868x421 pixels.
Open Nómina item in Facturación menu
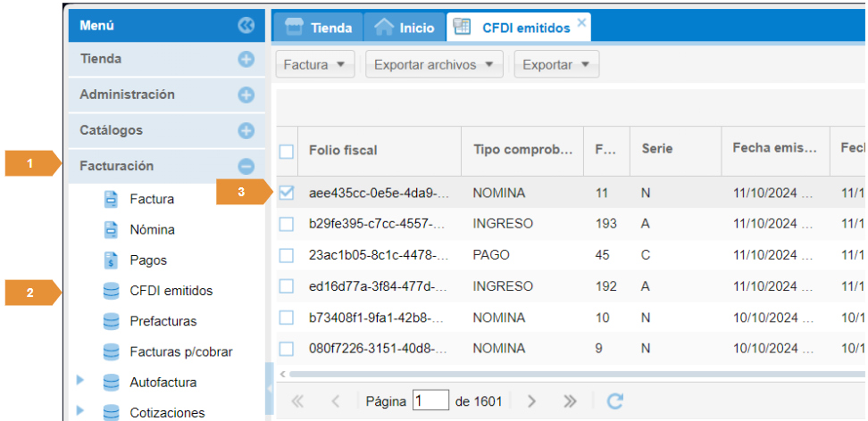pos(152,229)
